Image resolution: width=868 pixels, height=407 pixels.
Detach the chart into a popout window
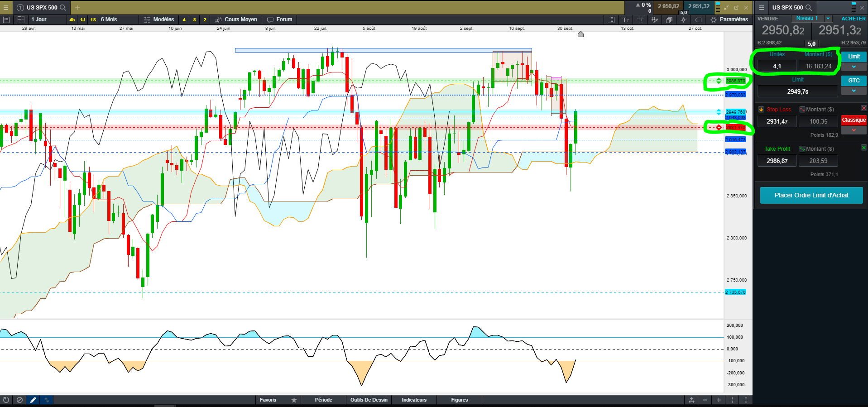tap(736, 7)
